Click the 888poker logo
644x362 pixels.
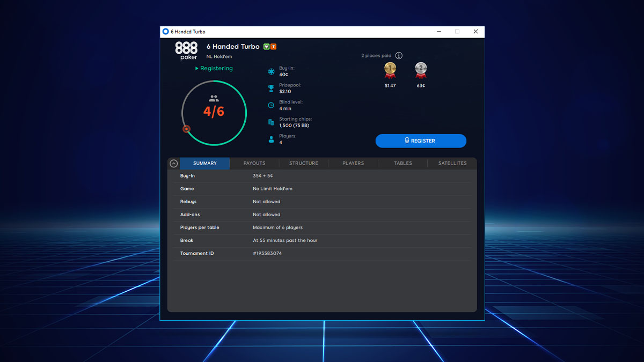point(186,50)
